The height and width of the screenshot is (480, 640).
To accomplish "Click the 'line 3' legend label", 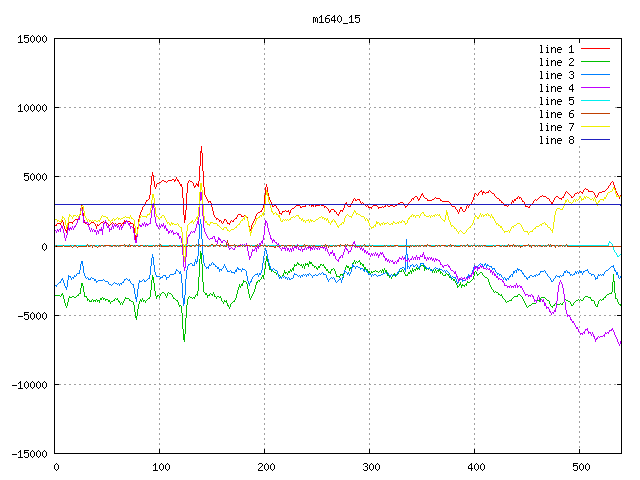I will (556, 75).
